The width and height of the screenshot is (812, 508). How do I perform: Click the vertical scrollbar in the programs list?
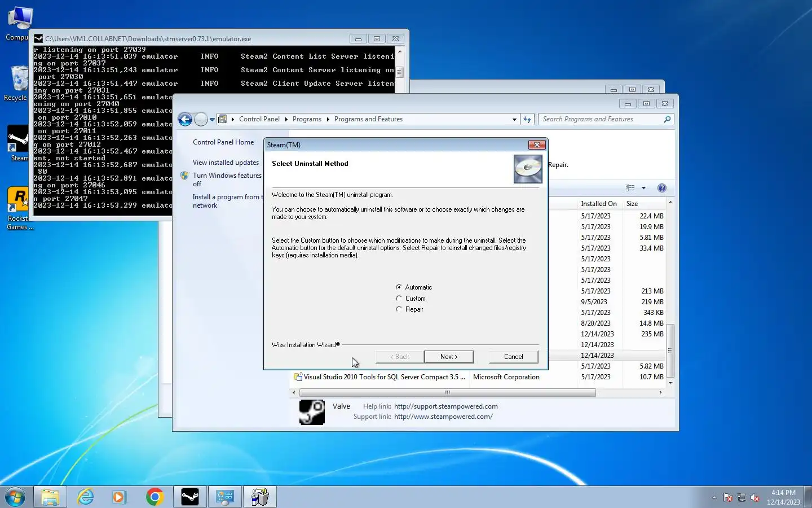point(670,350)
